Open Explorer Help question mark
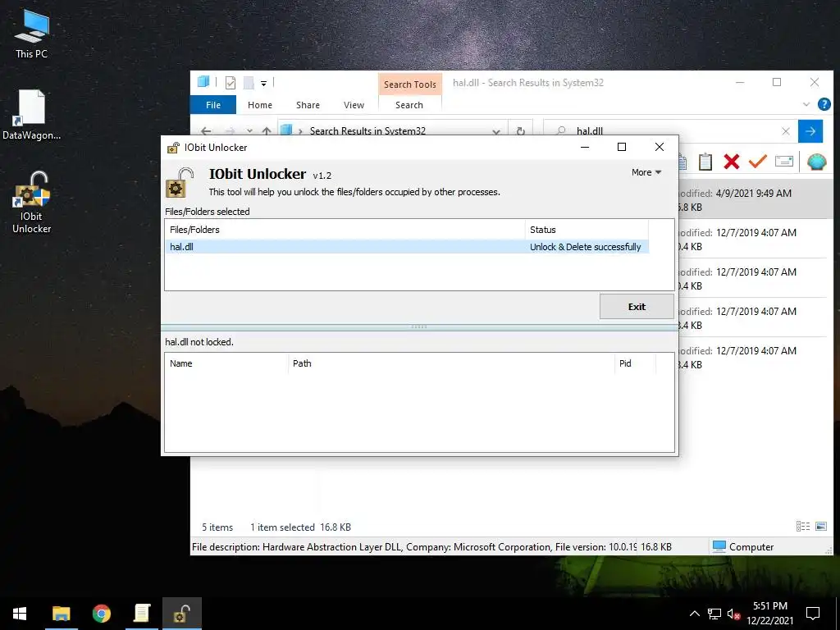The width and height of the screenshot is (840, 630). (x=824, y=104)
